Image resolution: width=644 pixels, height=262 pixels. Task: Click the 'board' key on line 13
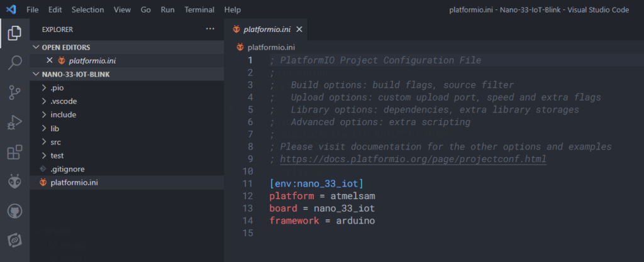(284, 209)
